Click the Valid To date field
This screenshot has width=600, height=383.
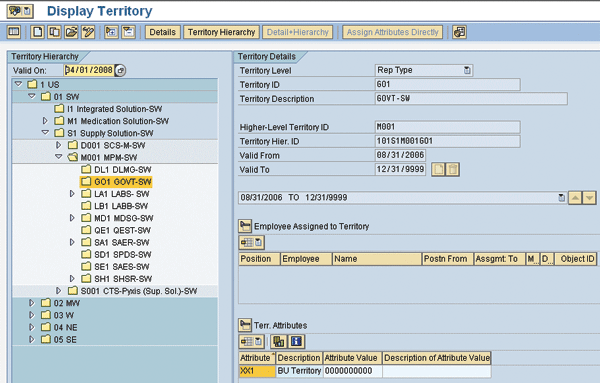point(400,169)
